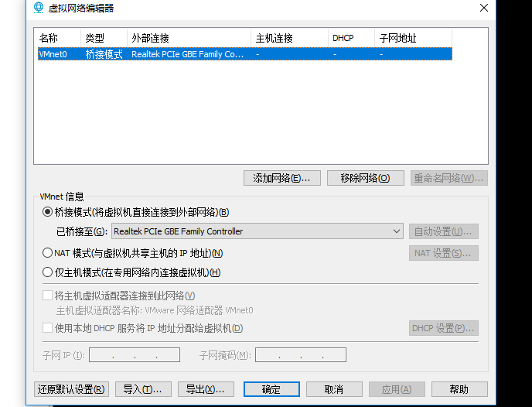Click 导出 (Export) button
This screenshot has width=532, height=407.
click(x=206, y=389)
